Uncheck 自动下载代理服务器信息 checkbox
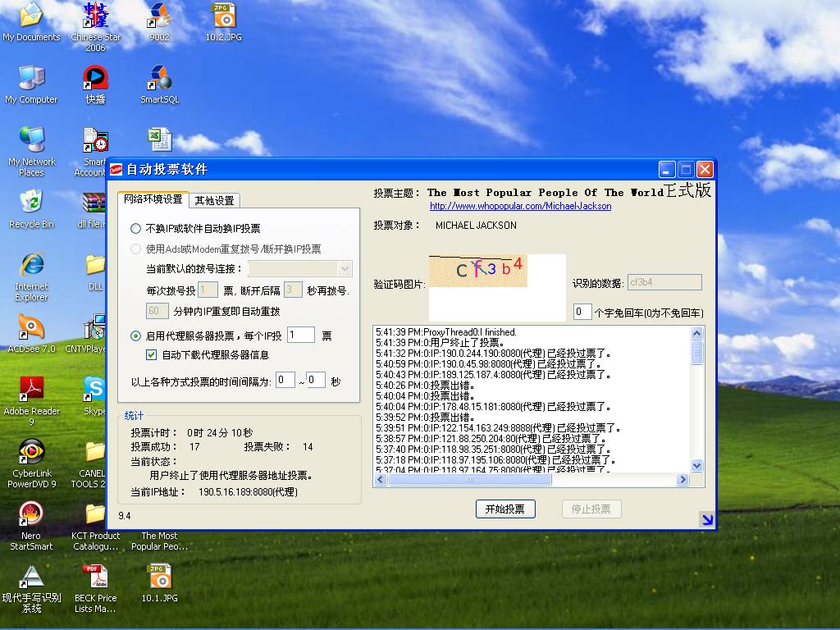The width and height of the screenshot is (840, 630). (151, 355)
